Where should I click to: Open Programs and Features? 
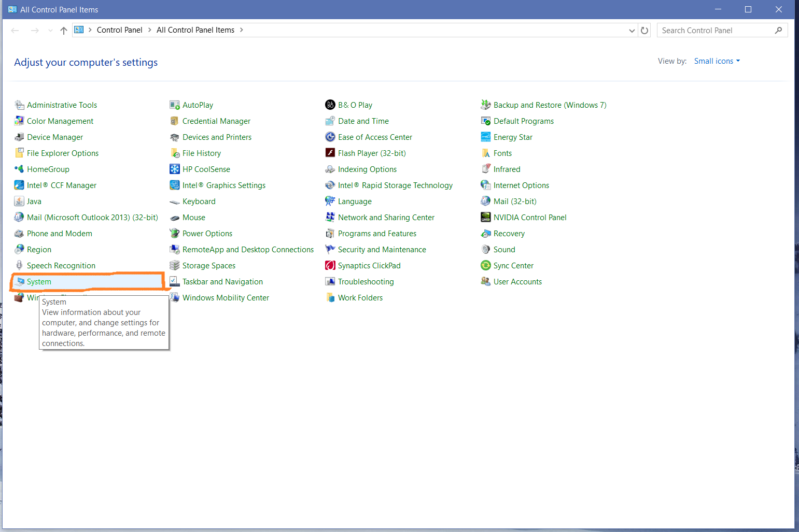tap(377, 234)
